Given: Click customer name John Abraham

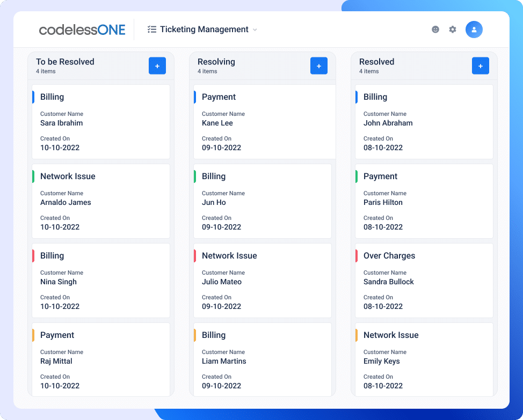Looking at the screenshot, I should (x=388, y=123).
